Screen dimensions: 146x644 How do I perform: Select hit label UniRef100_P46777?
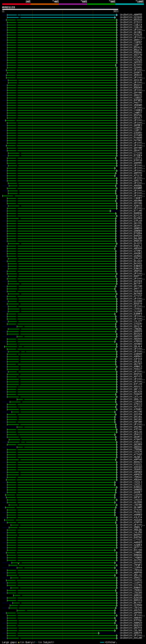tap(131, 103)
